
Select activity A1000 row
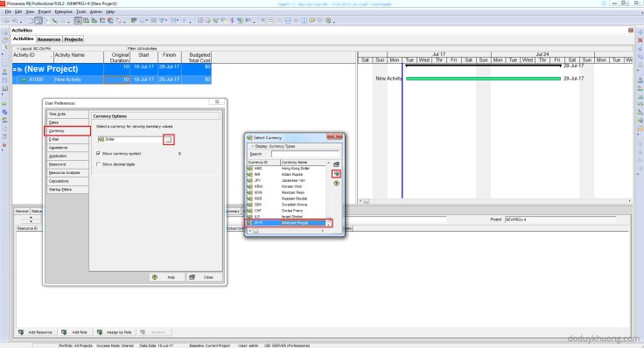click(x=112, y=80)
